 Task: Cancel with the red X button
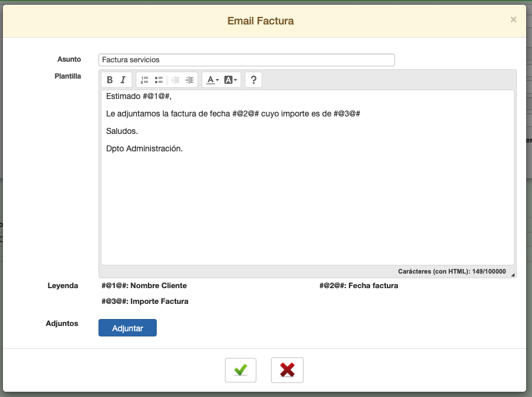[287, 370]
